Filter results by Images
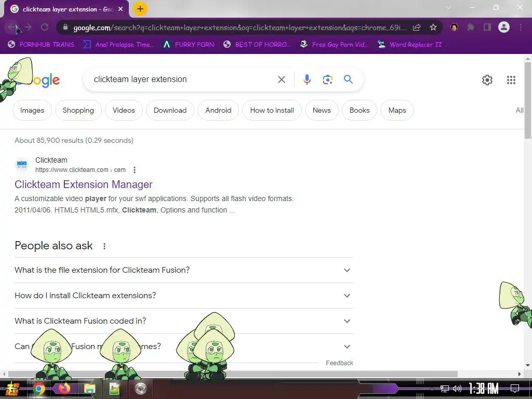This screenshot has height=399, width=532. (x=32, y=110)
